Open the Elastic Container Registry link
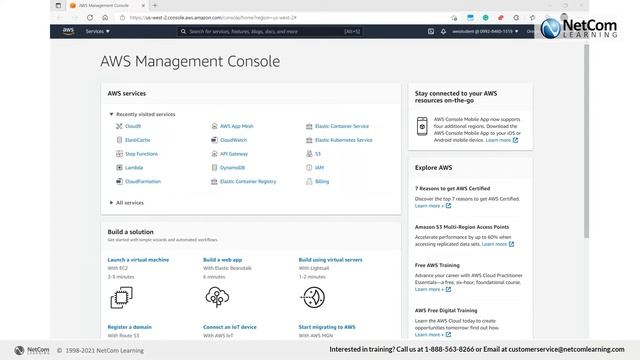 248,181
